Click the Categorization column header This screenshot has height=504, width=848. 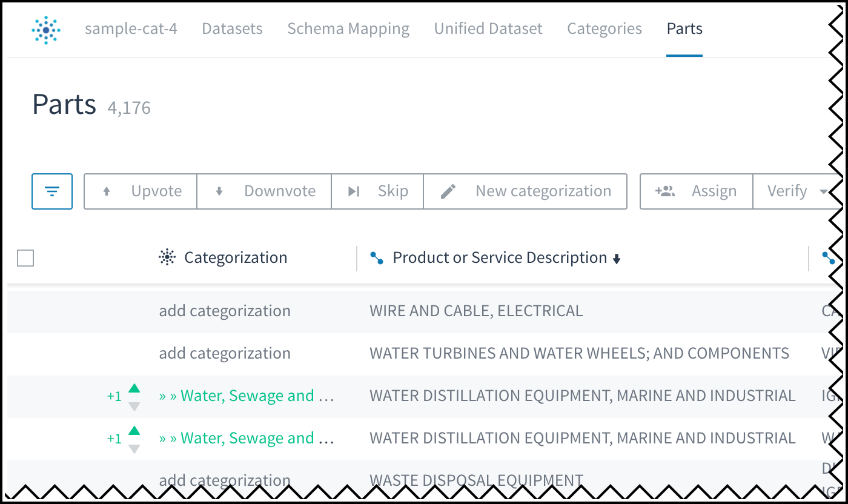click(x=236, y=257)
